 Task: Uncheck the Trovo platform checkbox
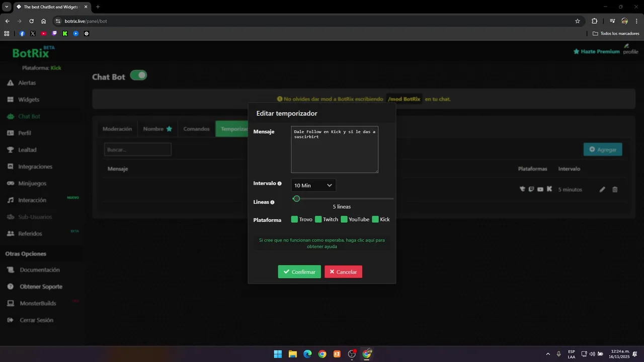294,219
